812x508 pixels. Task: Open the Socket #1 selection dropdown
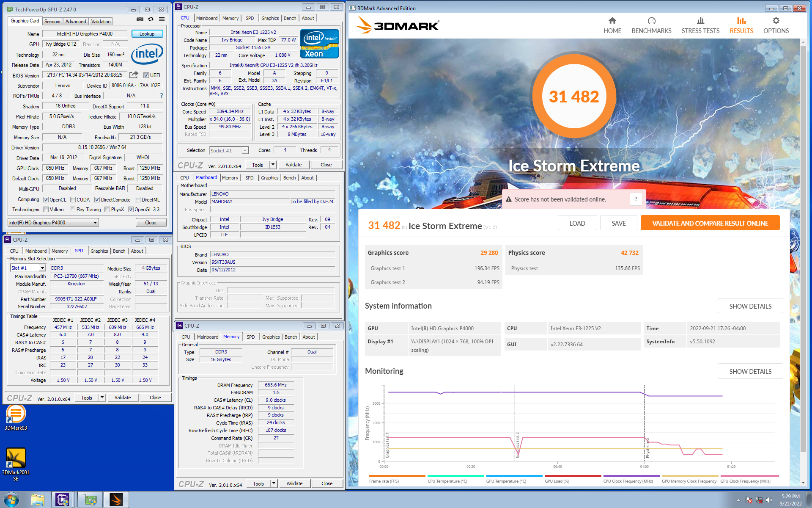229,151
